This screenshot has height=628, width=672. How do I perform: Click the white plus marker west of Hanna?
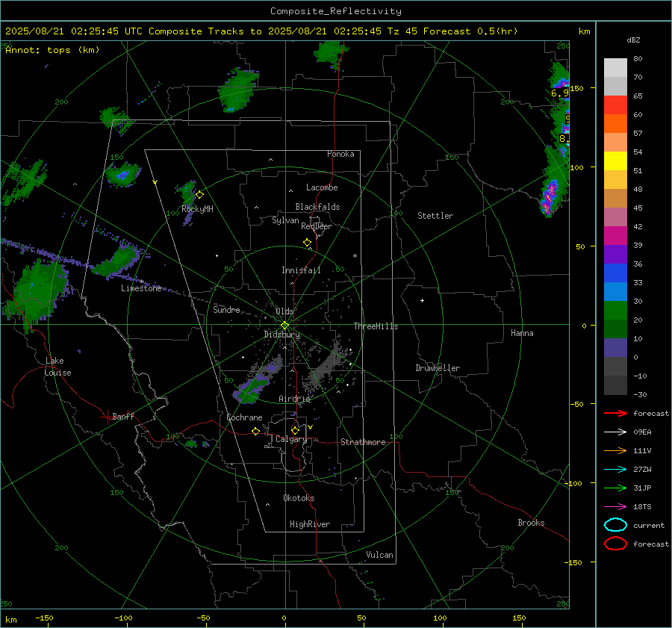pyautogui.click(x=422, y=300)
